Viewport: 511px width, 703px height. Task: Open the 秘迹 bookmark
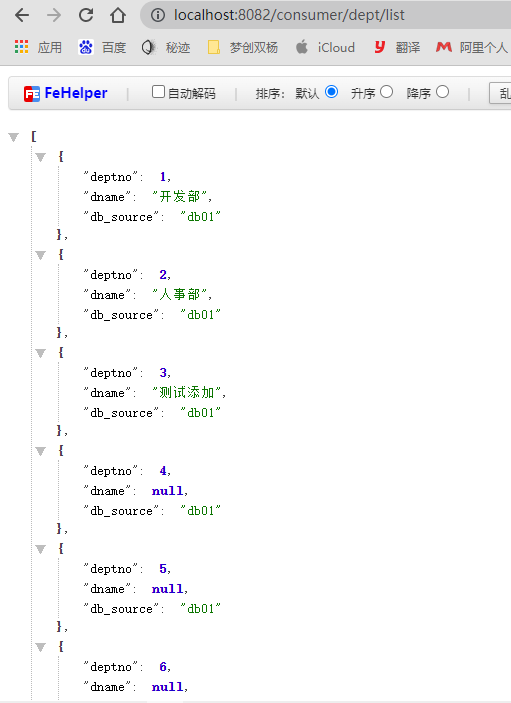coord(165,47)
